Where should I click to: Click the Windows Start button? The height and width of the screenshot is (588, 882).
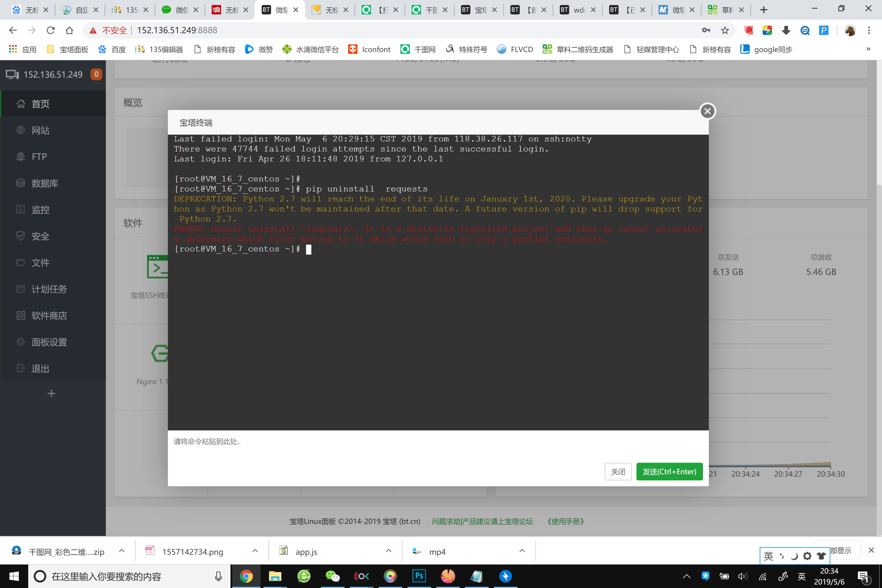coord(14,576)
